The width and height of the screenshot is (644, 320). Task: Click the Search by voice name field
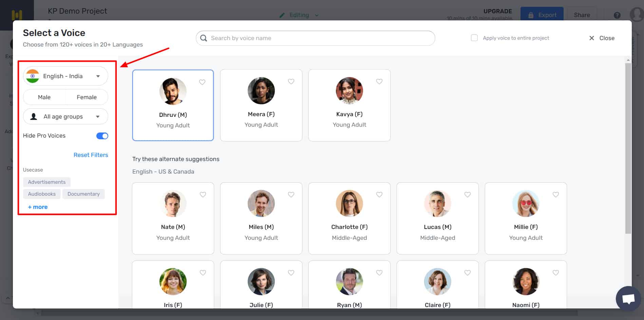[x=316, y=38]
